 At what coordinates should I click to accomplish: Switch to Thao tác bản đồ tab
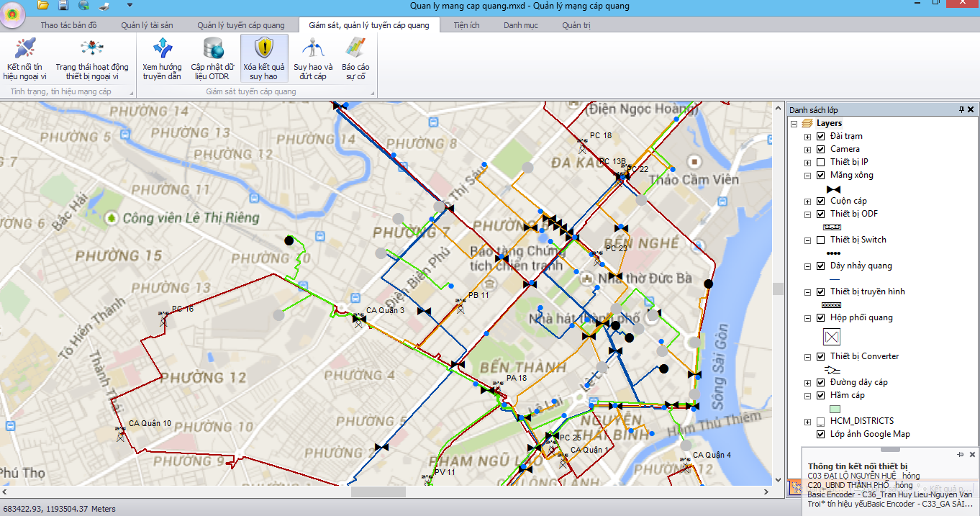[69, 25]
